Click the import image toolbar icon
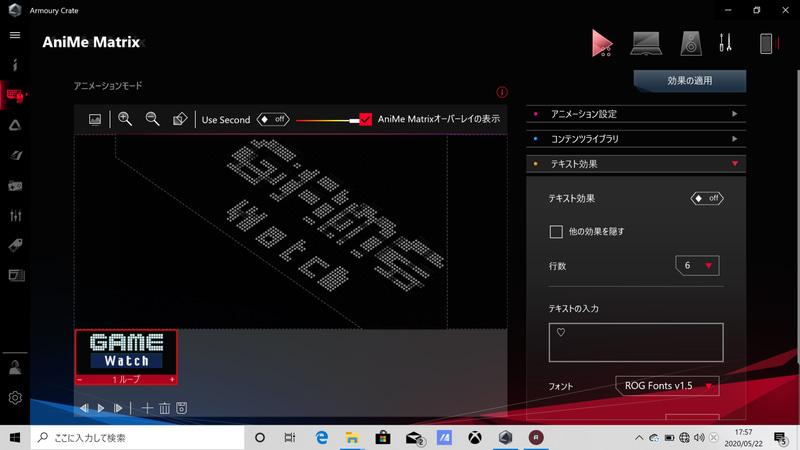Screen dimensions: 800x450 tap(95, 119)
